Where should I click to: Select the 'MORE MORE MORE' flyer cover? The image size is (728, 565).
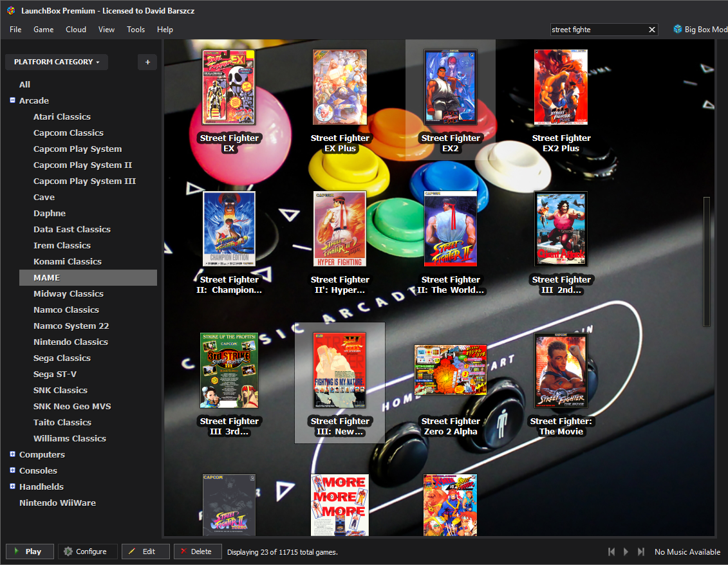coord(340,505)
